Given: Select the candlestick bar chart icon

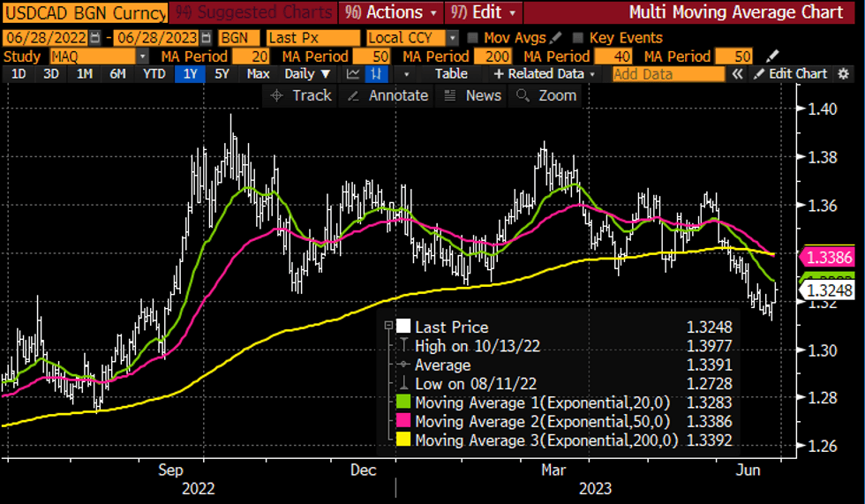Looking at the screenshot, I should click(x=377, y=74).
